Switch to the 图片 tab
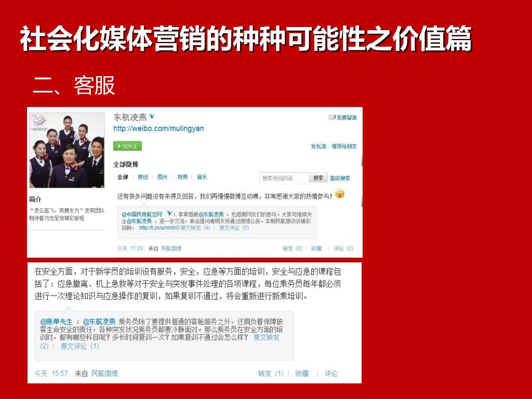The image size is (532, 399). (x=163, y=177)
